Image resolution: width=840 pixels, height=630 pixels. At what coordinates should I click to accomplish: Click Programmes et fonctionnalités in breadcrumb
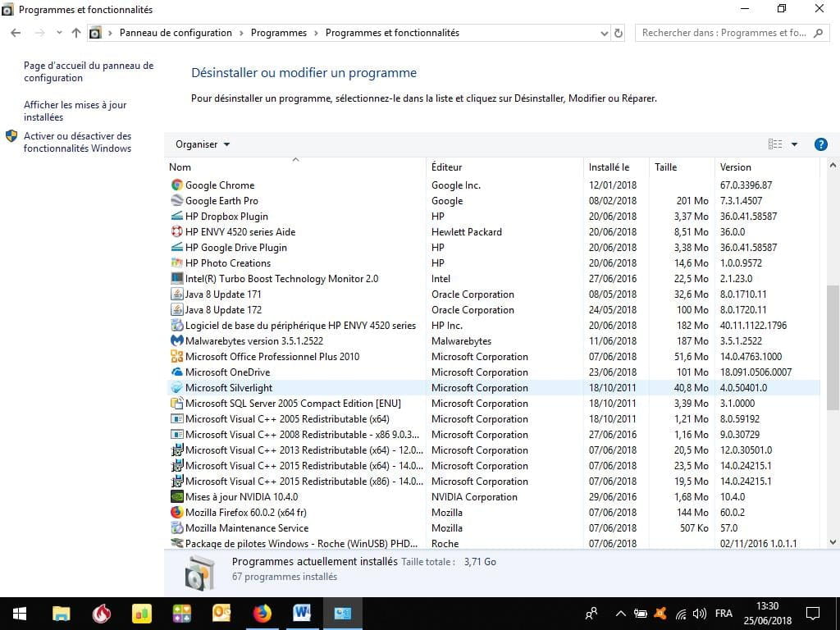click(392, 33)
